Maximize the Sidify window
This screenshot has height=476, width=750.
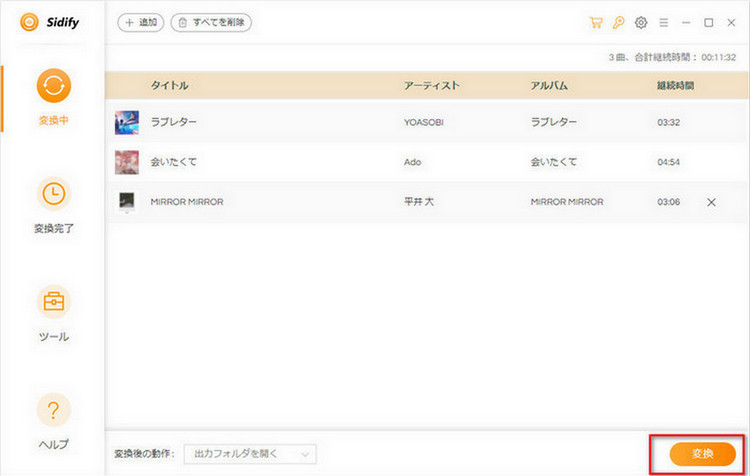(708, 22)
